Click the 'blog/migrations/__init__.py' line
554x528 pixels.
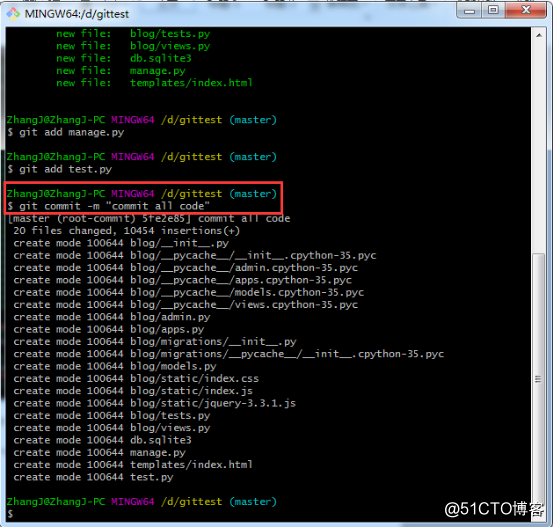click(155, 342)
